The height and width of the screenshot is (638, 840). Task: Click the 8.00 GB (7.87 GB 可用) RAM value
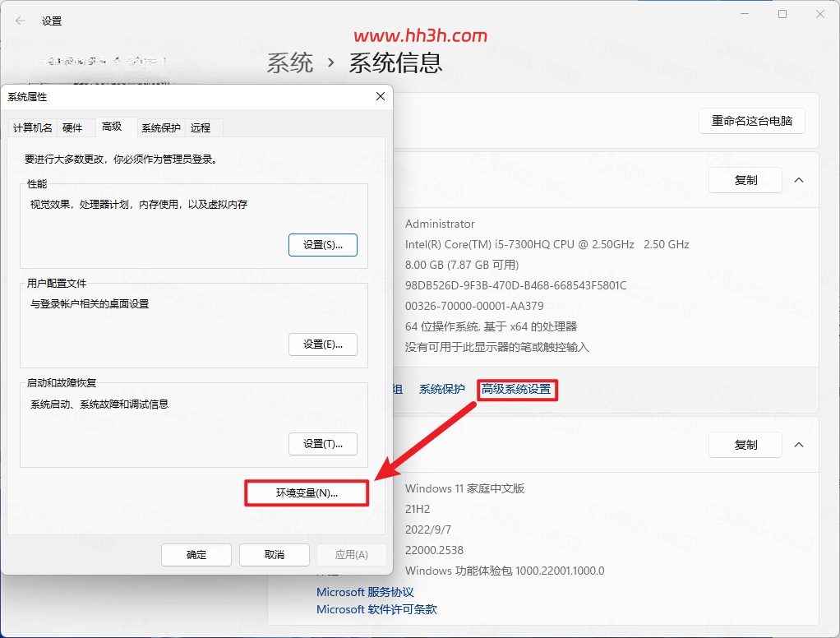(462, 265)
